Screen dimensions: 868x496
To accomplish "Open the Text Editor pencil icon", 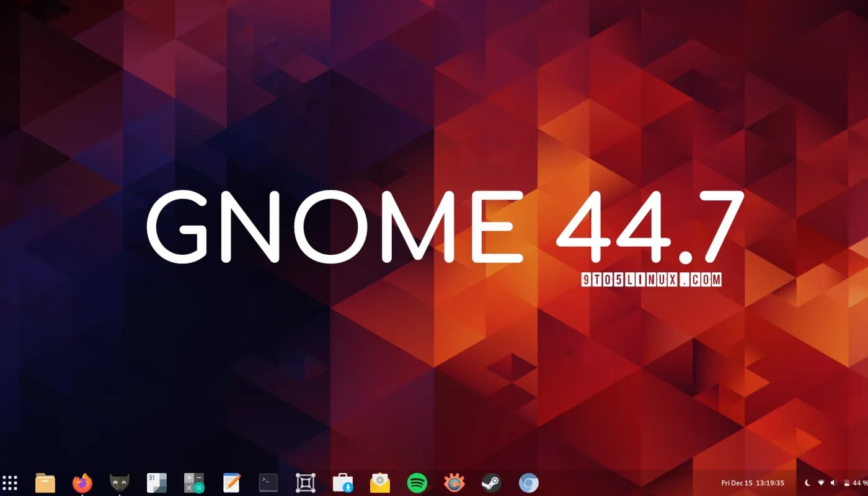I will coord(231,483).
